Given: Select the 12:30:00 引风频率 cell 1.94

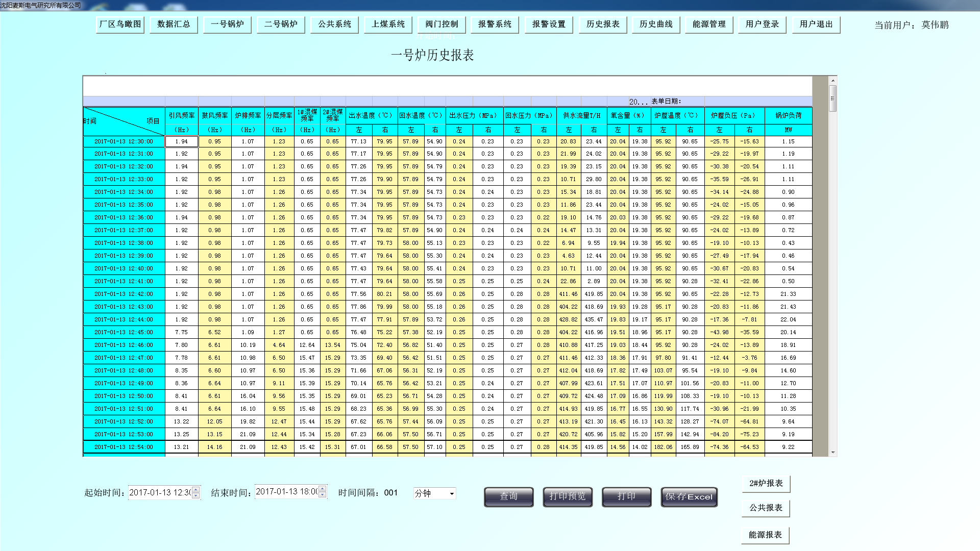Looking at the screenshot, I should [x=182, y=141].
